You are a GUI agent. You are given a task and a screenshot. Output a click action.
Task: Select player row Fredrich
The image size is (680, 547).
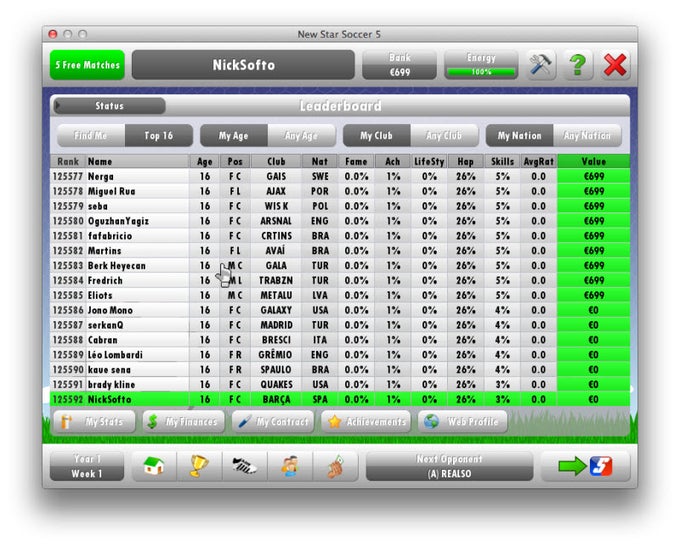[340, 281]
